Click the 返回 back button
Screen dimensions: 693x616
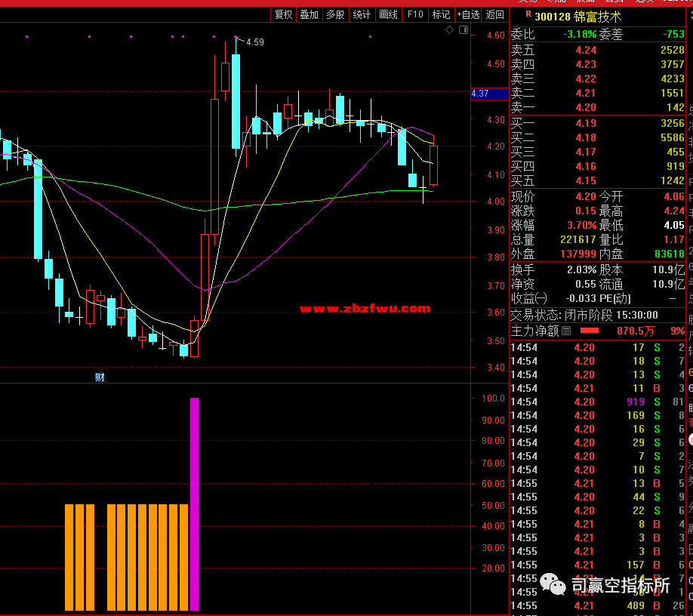point(495,14)
